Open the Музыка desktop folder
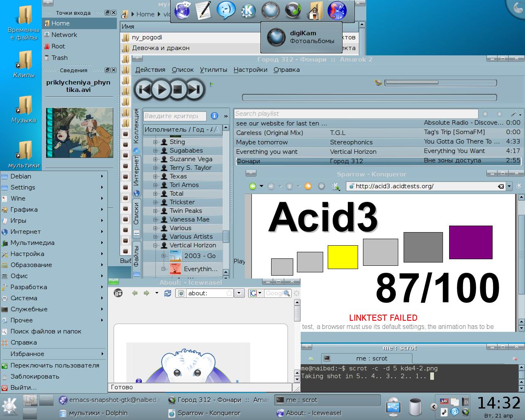Screen dimensions: 525x420 tap(24, 110)
